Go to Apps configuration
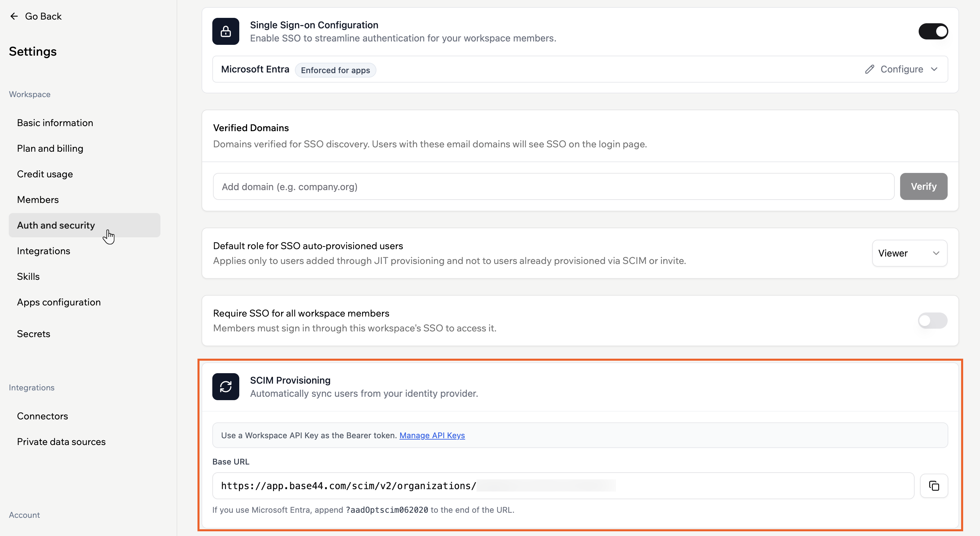Viewport: 980px width, 536px height. [59, 302]
